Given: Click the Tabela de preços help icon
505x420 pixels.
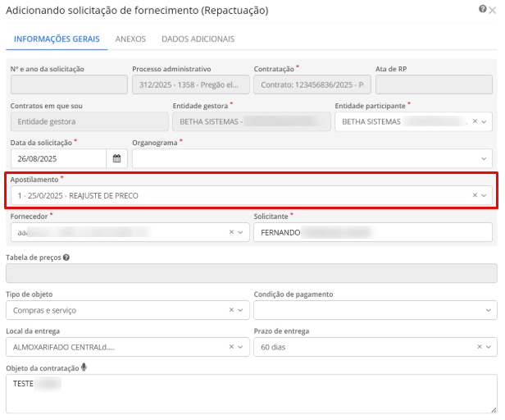Looking at the screenshot, I should 66,258.
